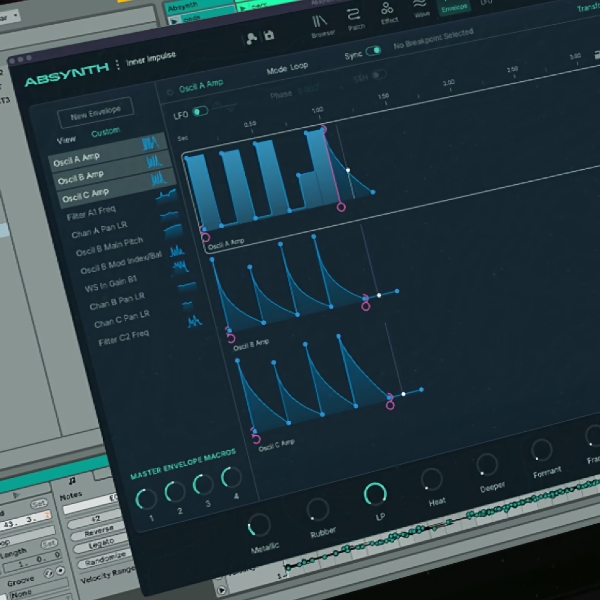
Task: Click the Randomize button in Ableton
Action: (x=105, y=558)
